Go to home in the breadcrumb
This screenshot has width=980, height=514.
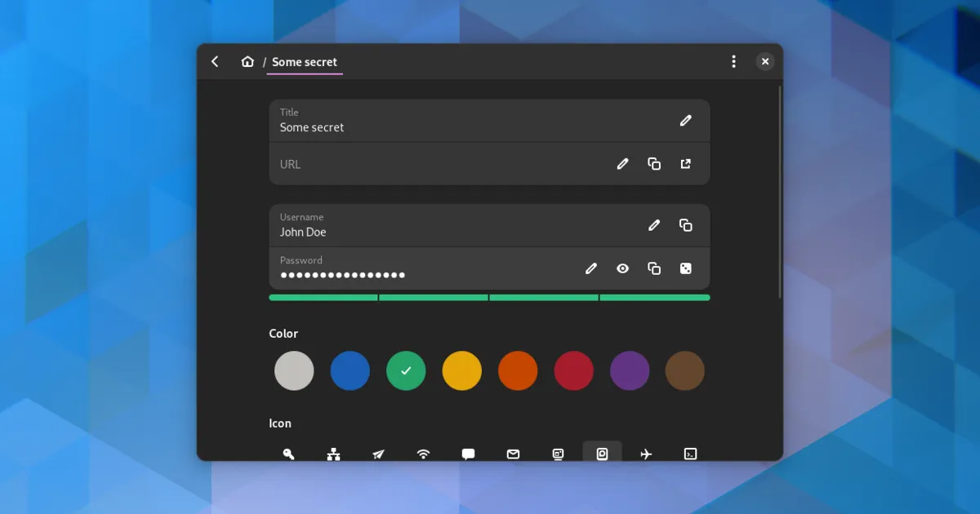click(x=247, y=62)
